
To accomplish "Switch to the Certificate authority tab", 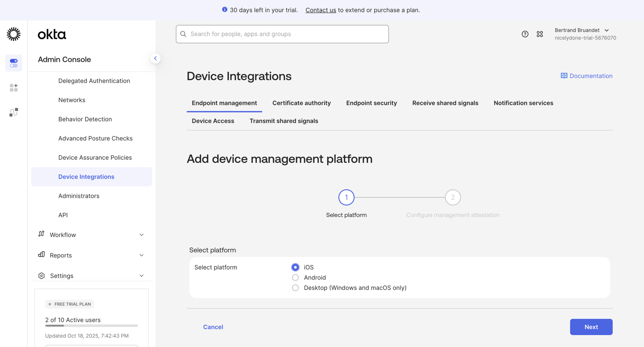I will coord(302,103).
